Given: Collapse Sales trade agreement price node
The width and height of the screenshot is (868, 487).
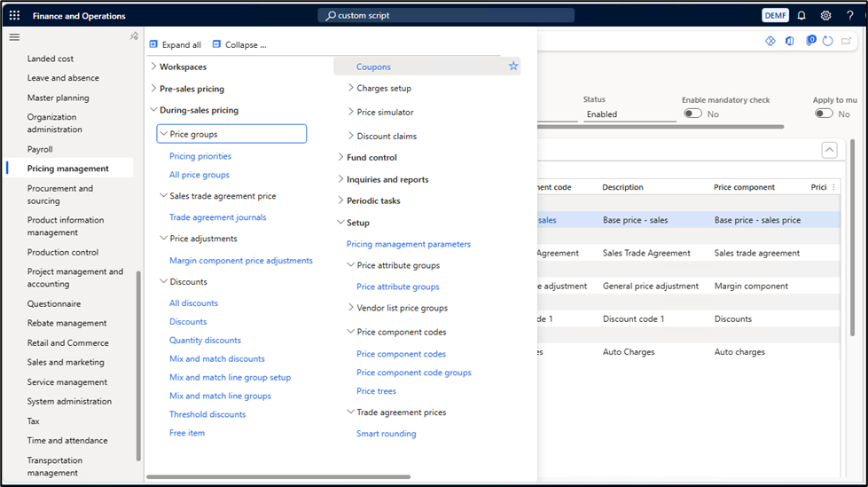Looking at the screenshot, I should tap(163, 195).
